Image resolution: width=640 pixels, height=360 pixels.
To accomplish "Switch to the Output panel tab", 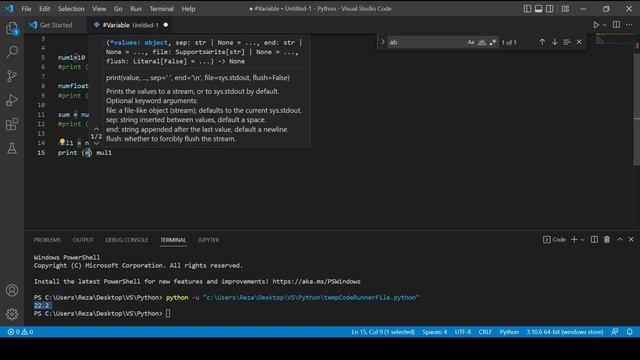I will click(x=83, y=240).
